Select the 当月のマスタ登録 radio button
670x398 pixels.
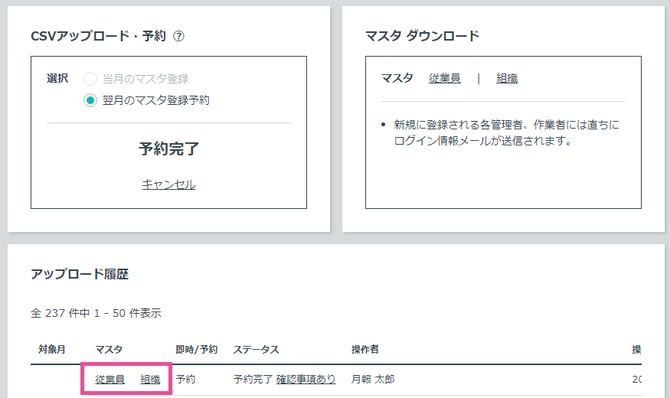(x=90, y=79)
